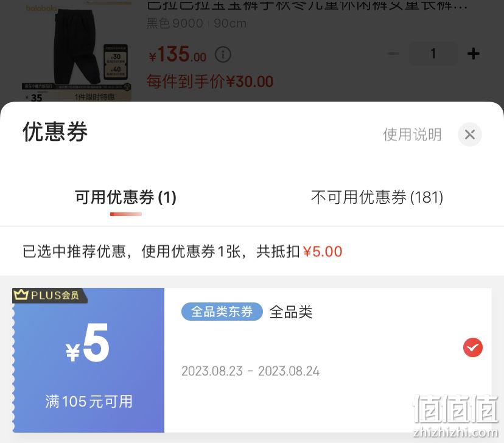Switch to 可用优惠券 (1) tab

point(125,197)
